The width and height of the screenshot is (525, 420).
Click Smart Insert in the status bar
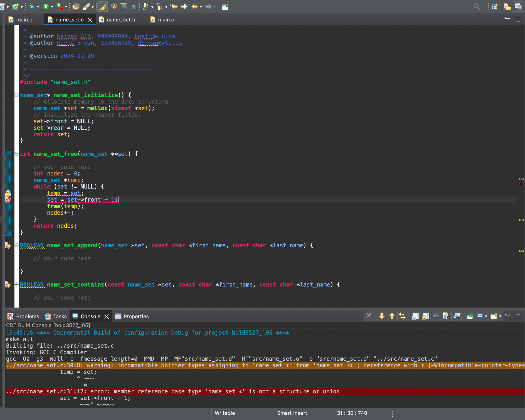click(292, 413)
